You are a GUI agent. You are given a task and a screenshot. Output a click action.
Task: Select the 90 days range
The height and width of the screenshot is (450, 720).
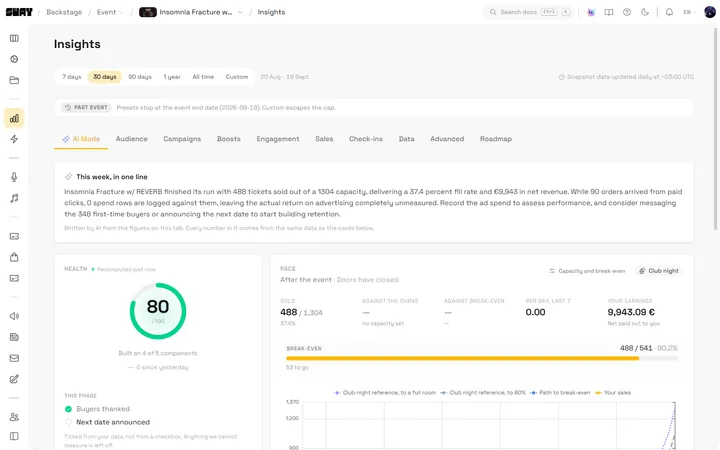140,77
